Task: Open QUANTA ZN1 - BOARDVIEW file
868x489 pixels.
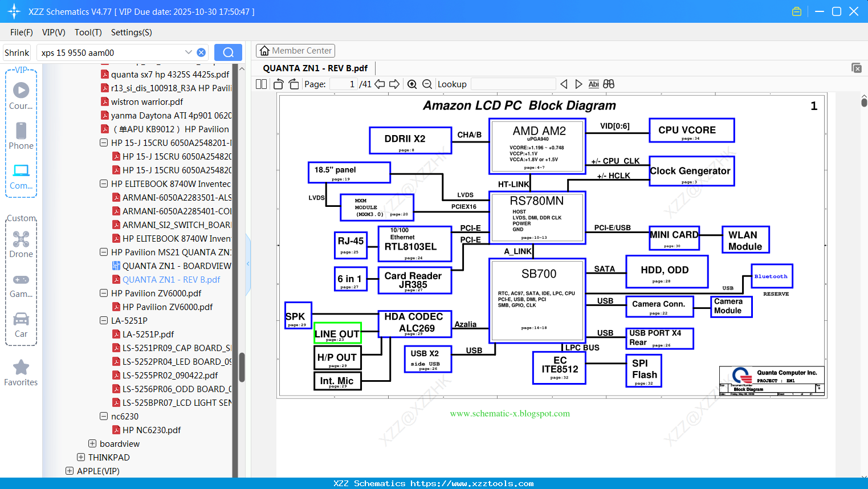Action: point(177,266)
